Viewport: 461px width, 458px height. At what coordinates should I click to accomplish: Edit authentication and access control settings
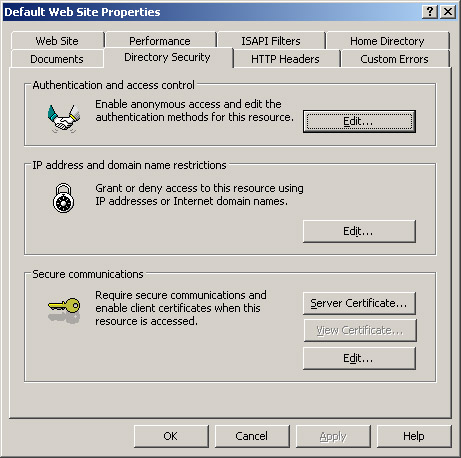pos(359,121)
